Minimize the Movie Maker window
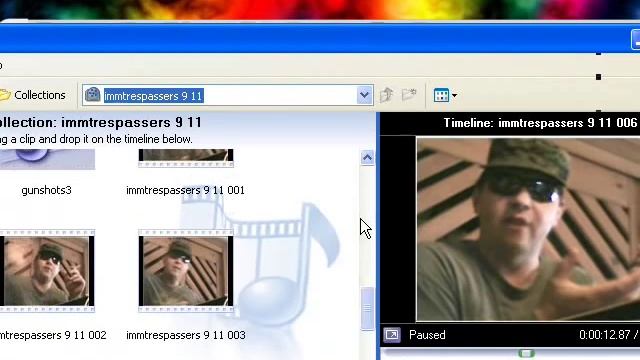The image size is (640, 360). click(x=636, y=39)
